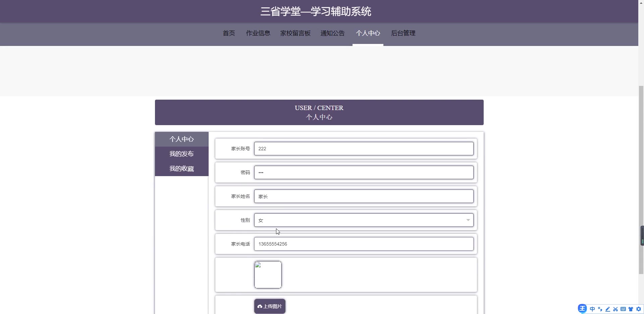Click the page vertical scrollbar thumb
Viewport: 644px width, 314px height.
pyautogui.click(x=641, y=180)
